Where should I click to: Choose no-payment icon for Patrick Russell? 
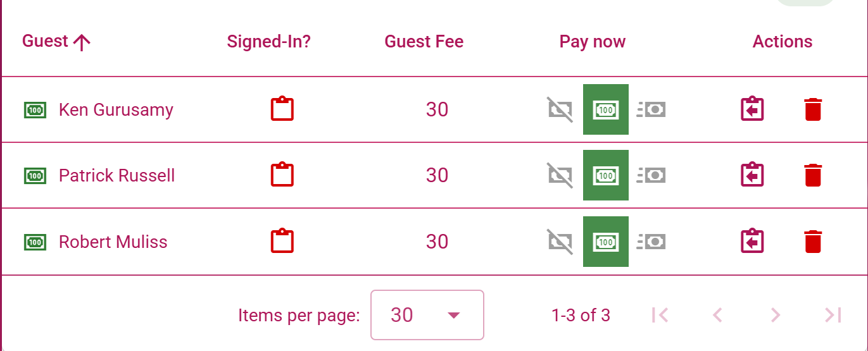(560, 175)
